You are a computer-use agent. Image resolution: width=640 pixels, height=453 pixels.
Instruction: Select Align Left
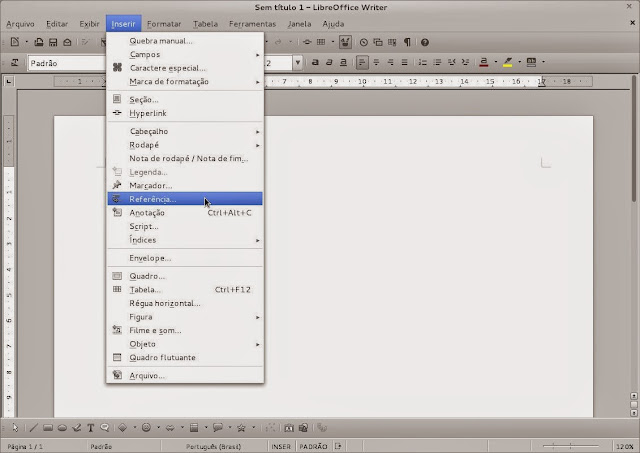coord(362,62)
